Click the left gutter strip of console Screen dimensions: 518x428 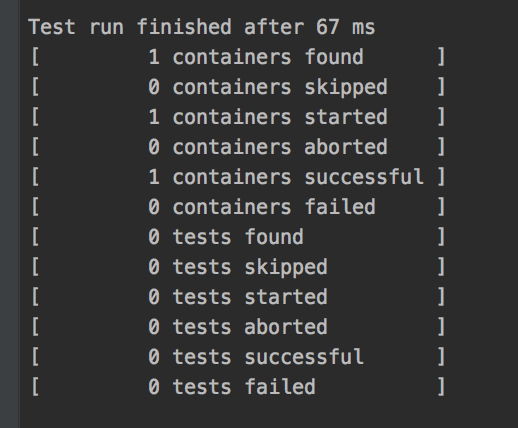point(10,214)
